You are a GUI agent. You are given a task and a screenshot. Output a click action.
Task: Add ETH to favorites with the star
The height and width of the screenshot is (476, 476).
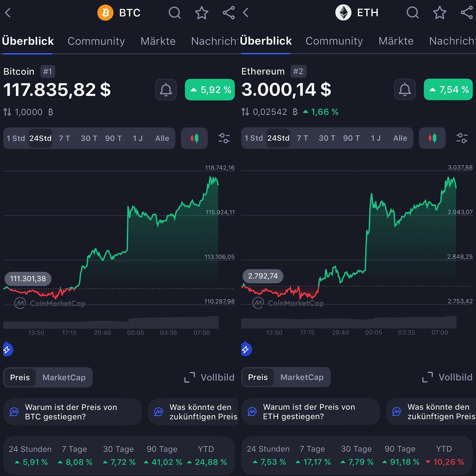[440, 13]
